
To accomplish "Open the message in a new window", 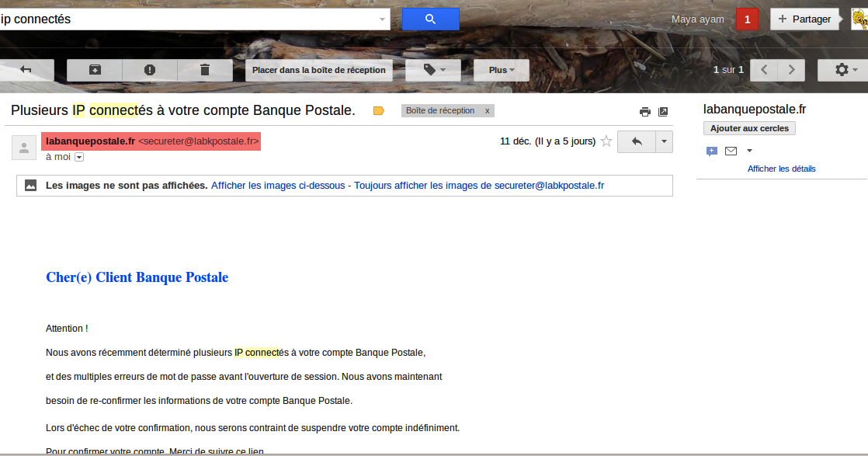I will [x=663, y=112].
